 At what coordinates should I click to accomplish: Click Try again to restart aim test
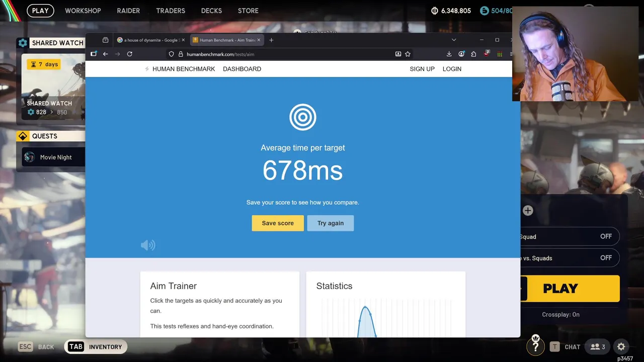click(x=331, y=223)
